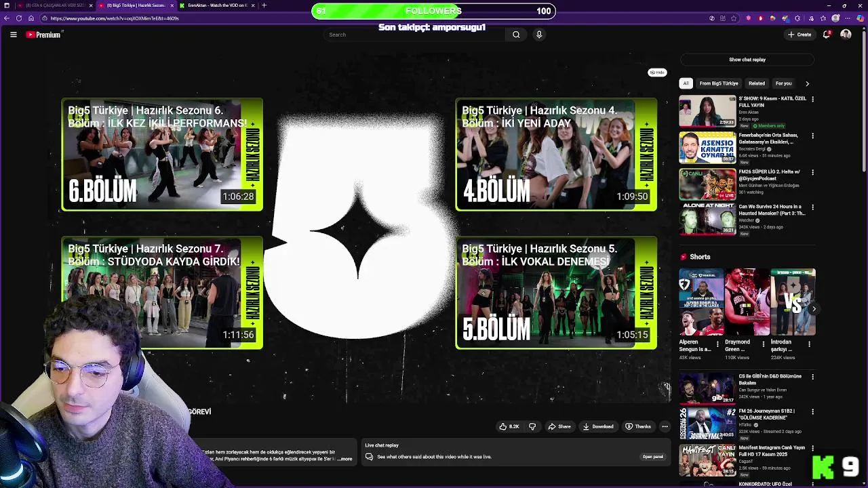Screen dimensions: 868x488
Task: Open the CS ile Gibi'nin D&D video title
Action: click(x=770, y=380)
